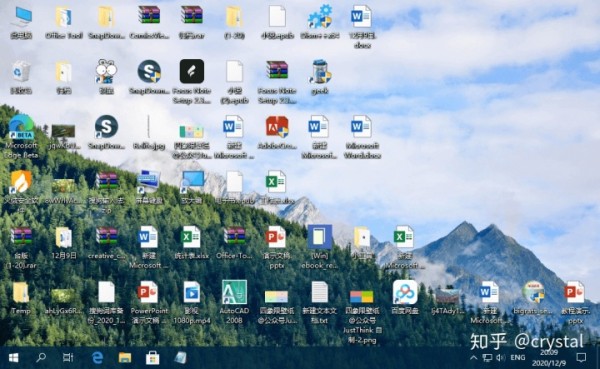Open the 演示文稿.pptx presentation

[x=276, y=237]
